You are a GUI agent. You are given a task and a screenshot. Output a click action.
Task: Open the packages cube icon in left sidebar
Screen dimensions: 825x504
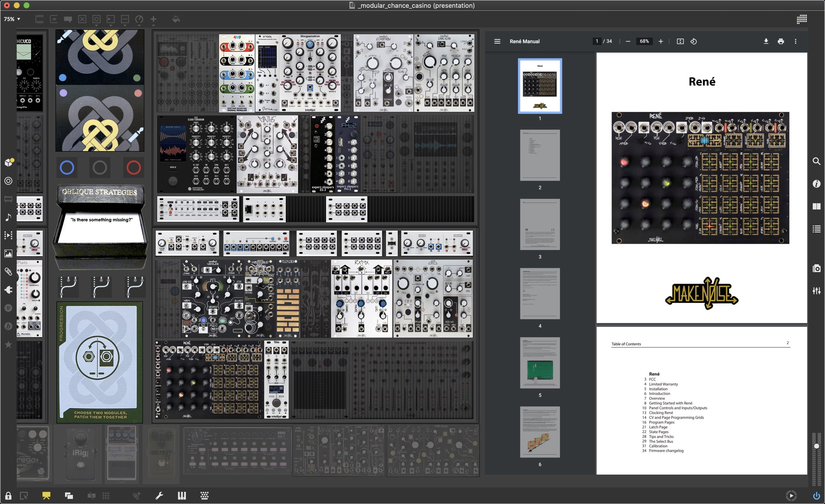coord(9,162)
